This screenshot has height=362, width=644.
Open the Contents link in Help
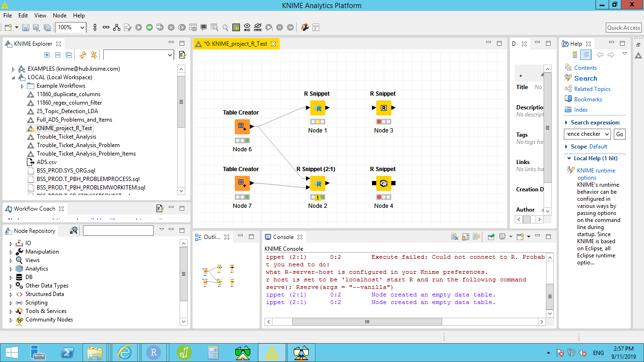tap(586, 68)
